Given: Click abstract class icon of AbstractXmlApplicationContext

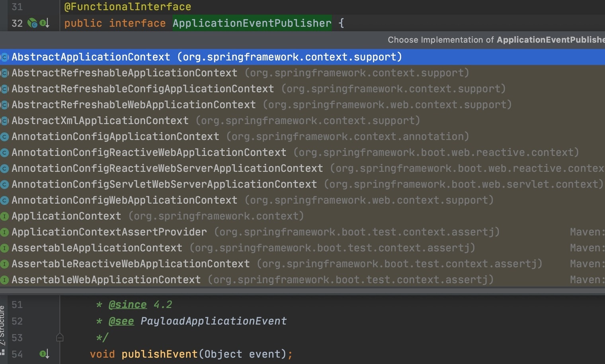Looking at the screenshot, I should (x=4, y=121).
